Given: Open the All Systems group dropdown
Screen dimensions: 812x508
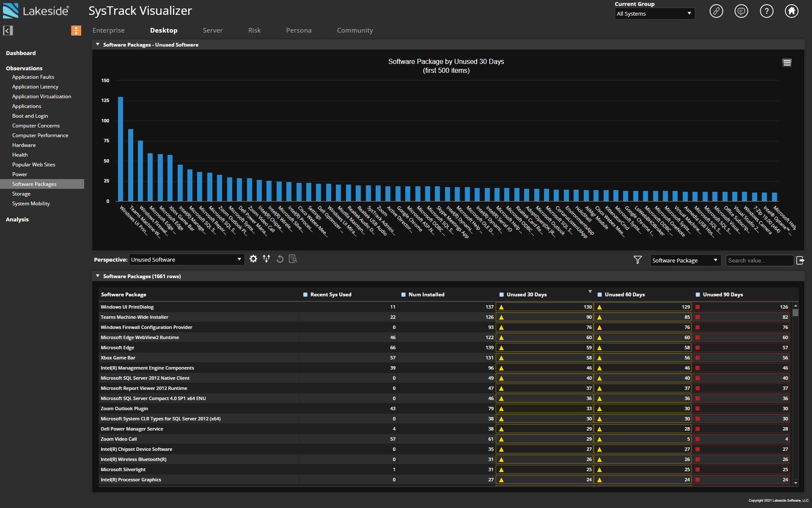Looking at the screenshot, I should click(x=654, y=14).
